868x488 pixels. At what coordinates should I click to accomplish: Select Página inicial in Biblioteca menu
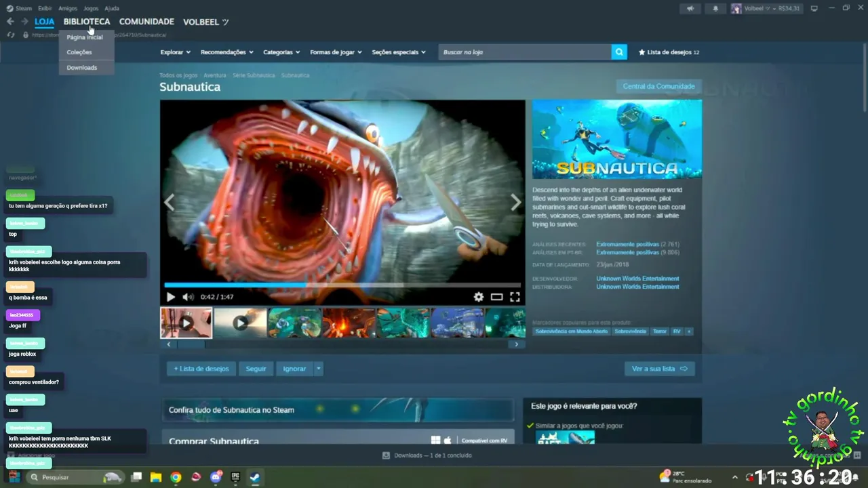click(x=85, y=37)
